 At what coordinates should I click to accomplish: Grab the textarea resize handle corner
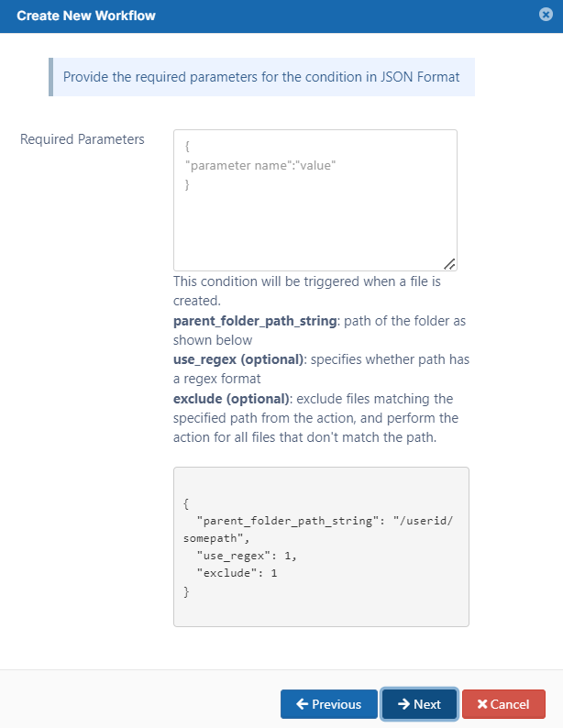tap(450, 264)
